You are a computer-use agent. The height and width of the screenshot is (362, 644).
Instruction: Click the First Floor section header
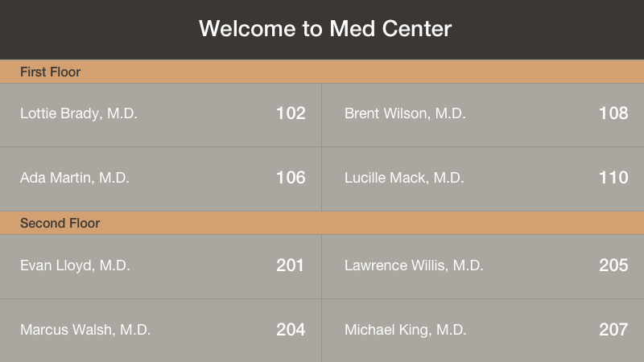[x=322, y=72]
